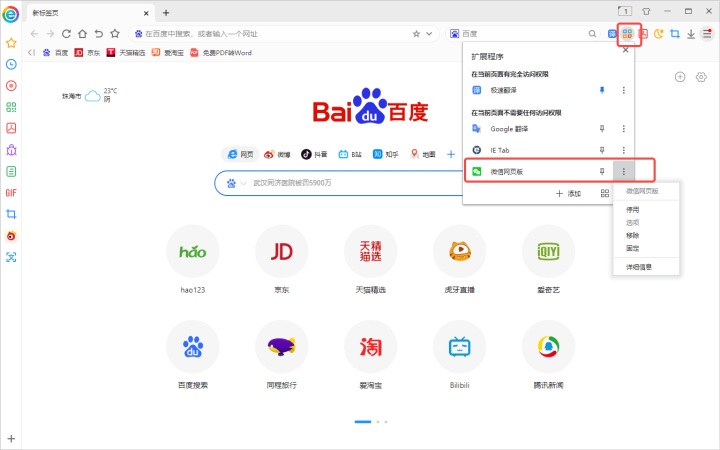Viewport: 720px width, 450px height.
Task: Click the red PDF icon in the toolbar
Action: [x=643, y=34]
